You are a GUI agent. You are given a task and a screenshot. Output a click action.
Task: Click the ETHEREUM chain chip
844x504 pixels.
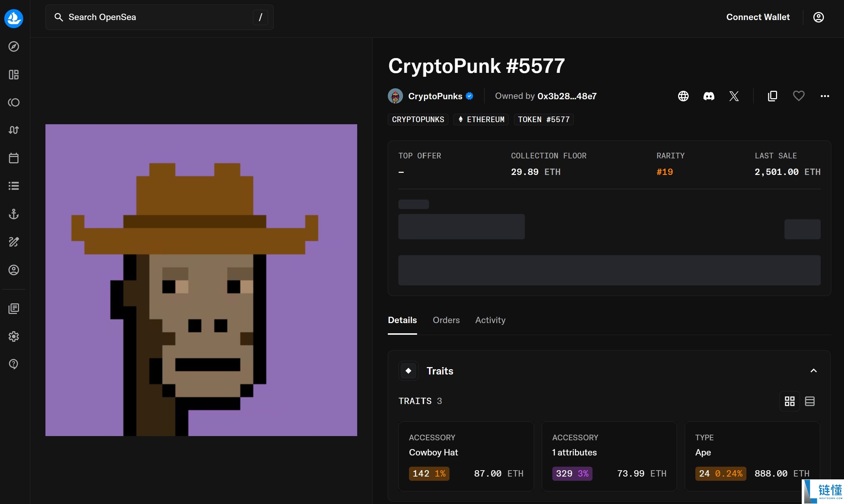point(481,120)
